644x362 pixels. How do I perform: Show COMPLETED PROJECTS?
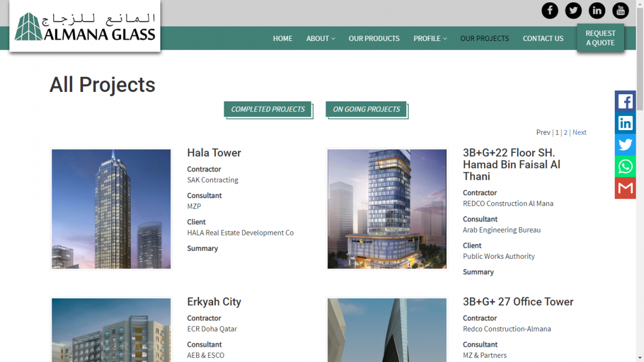point(268,110)
